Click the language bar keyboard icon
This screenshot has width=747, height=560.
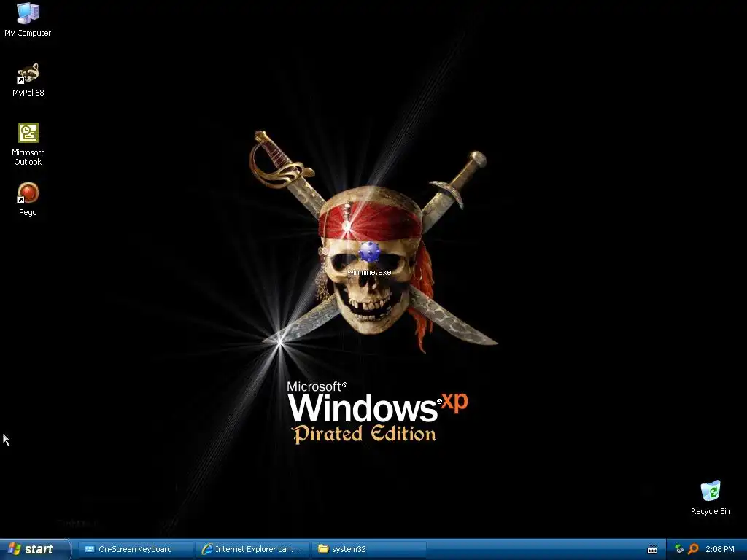[x=652, y=550]
